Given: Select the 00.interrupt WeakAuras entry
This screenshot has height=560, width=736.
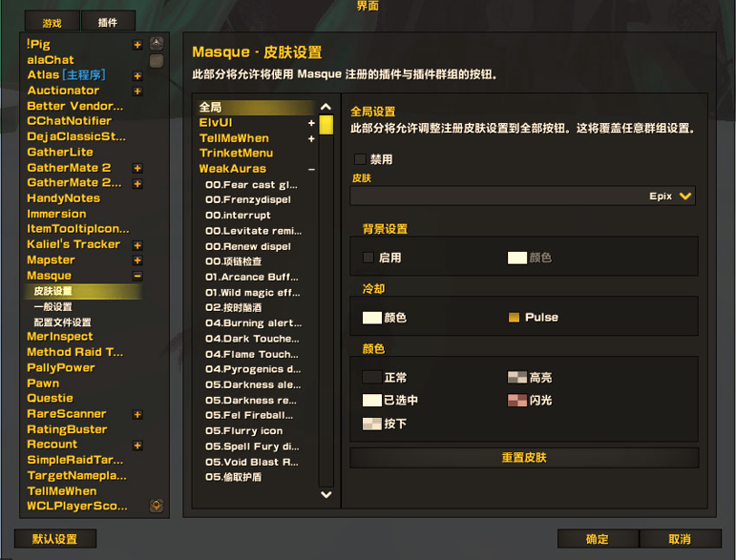Looking at the screenshot, I should tap(238, 216).
